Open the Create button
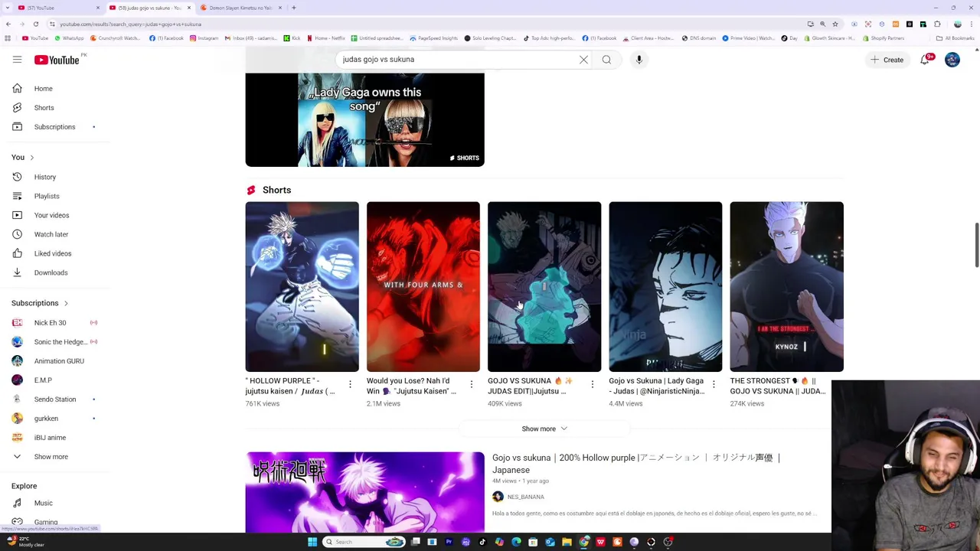980x551 pixels. [887, 60]
